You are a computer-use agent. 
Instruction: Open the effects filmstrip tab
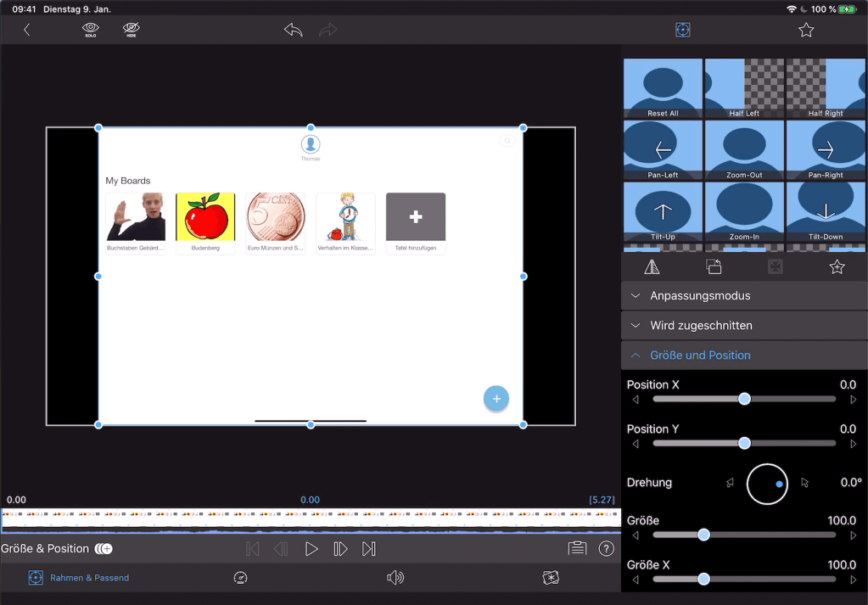click(x=551, y=578)
